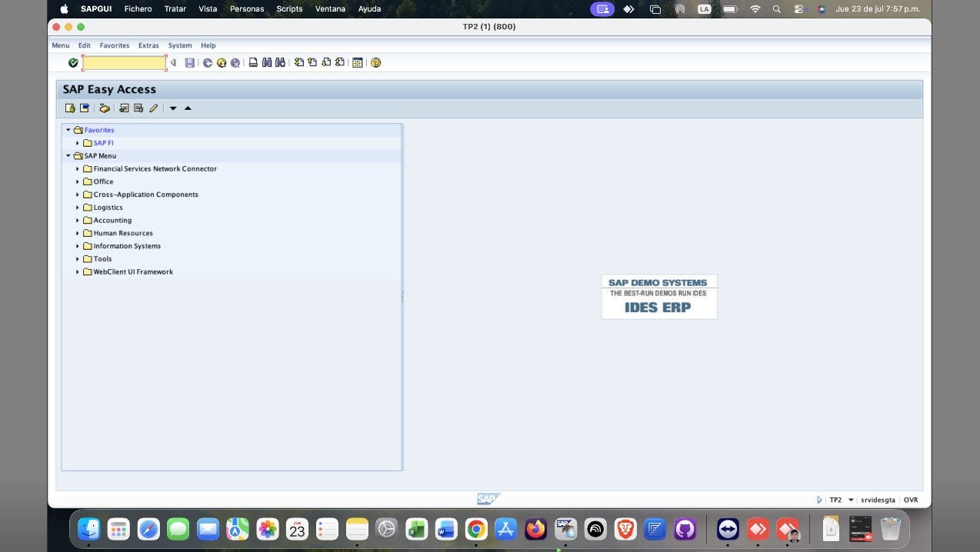Click the Save diskette icon in toolbar
This screenshot has width=980, height=552.
[x=190, y=63]
